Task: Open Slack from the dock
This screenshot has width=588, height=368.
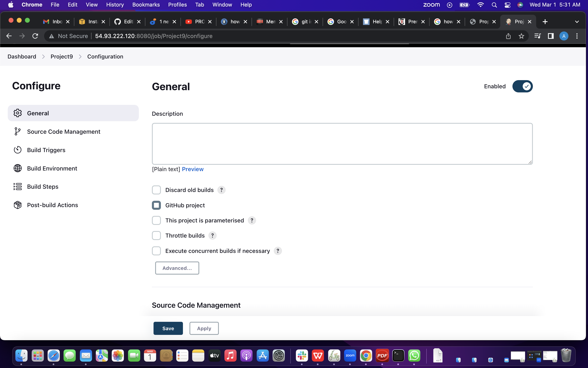Action: pyautogui.click(x=302, y=356)
